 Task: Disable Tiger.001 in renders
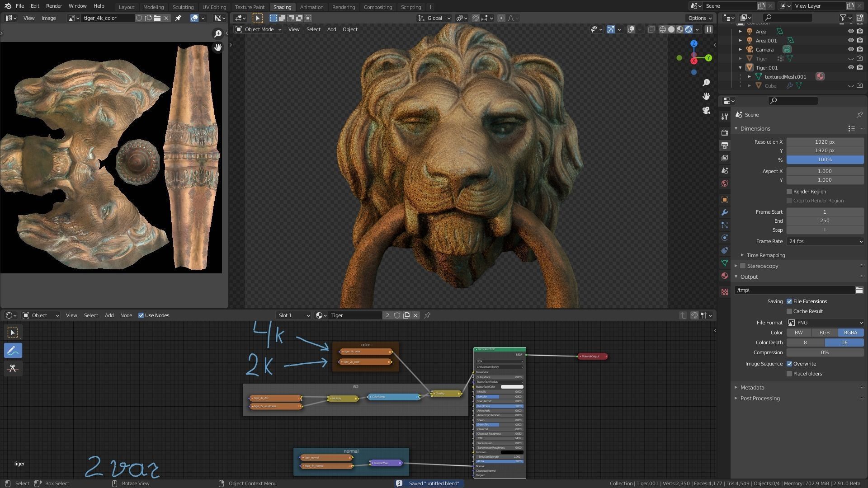[x=859, y=68]
